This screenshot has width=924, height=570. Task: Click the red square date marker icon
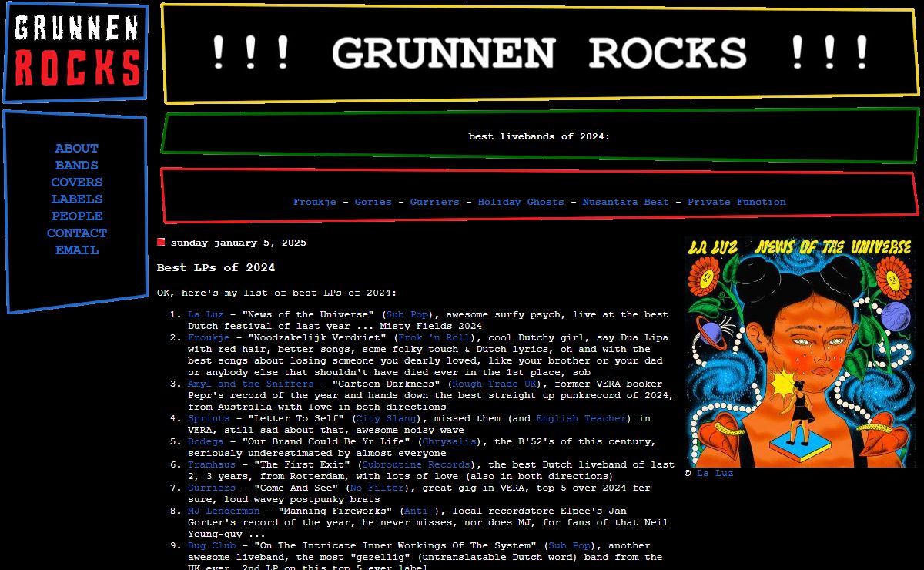point(161,242)
